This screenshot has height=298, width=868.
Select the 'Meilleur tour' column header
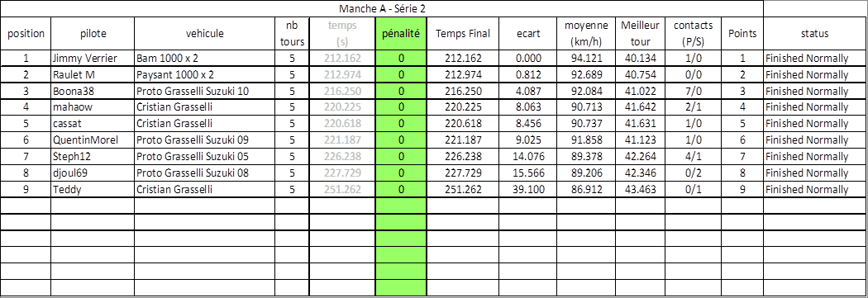click(640, 34)
